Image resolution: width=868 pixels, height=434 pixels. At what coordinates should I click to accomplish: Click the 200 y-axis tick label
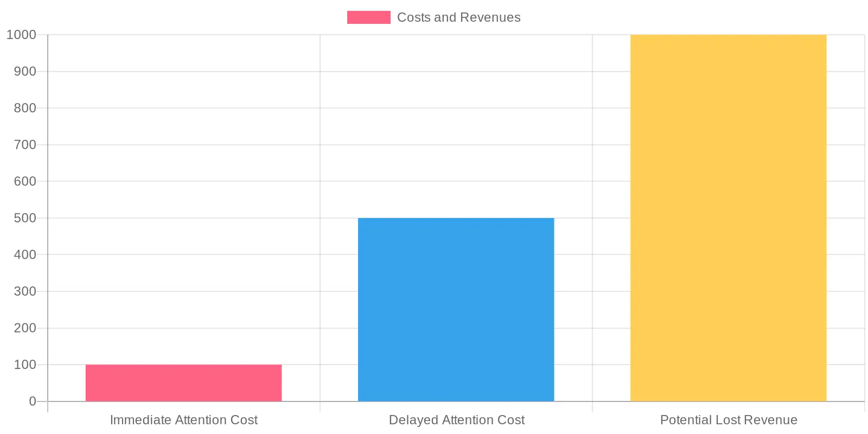click(x=25, y=328)
